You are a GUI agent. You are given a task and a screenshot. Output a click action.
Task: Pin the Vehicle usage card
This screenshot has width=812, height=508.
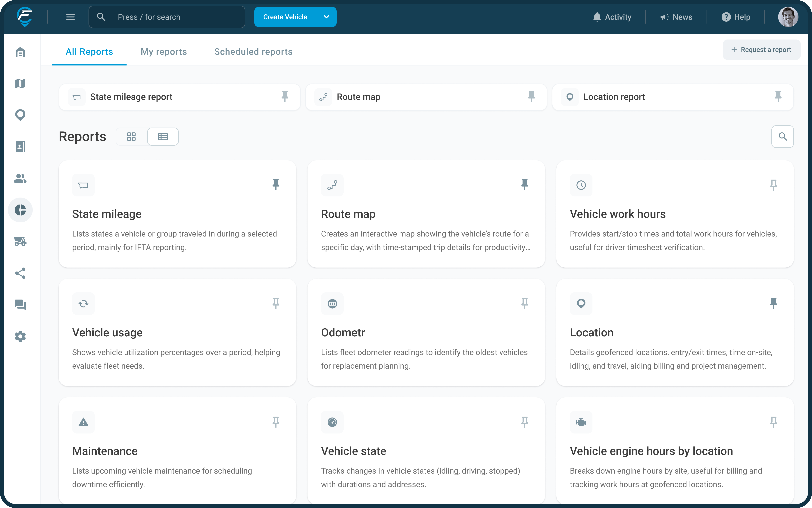click(x=276, y=303)
